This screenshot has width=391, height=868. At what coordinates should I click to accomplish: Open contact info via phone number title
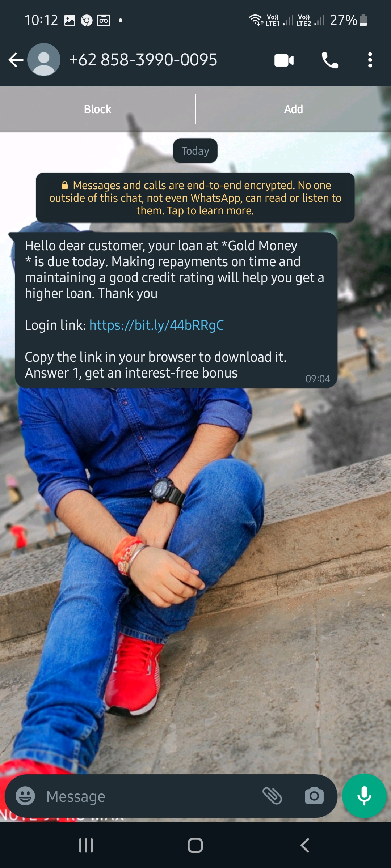click(x=143, y=60)
